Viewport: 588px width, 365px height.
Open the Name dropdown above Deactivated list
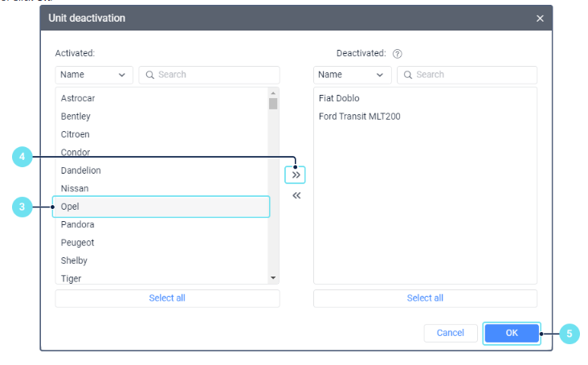(x=351, y=75)
